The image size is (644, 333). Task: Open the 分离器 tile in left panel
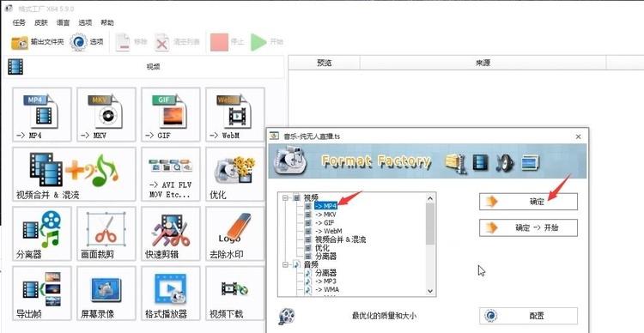[42, 233]
